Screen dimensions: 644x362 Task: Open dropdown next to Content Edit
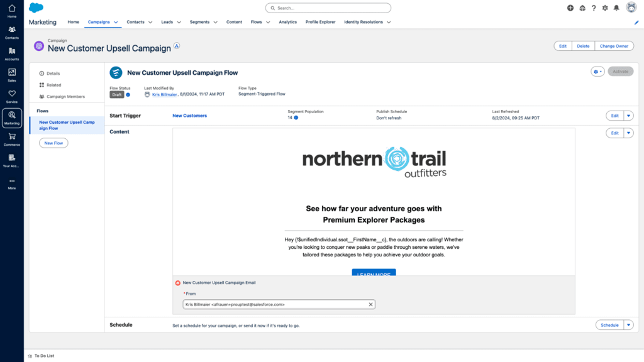coord(628,133)
